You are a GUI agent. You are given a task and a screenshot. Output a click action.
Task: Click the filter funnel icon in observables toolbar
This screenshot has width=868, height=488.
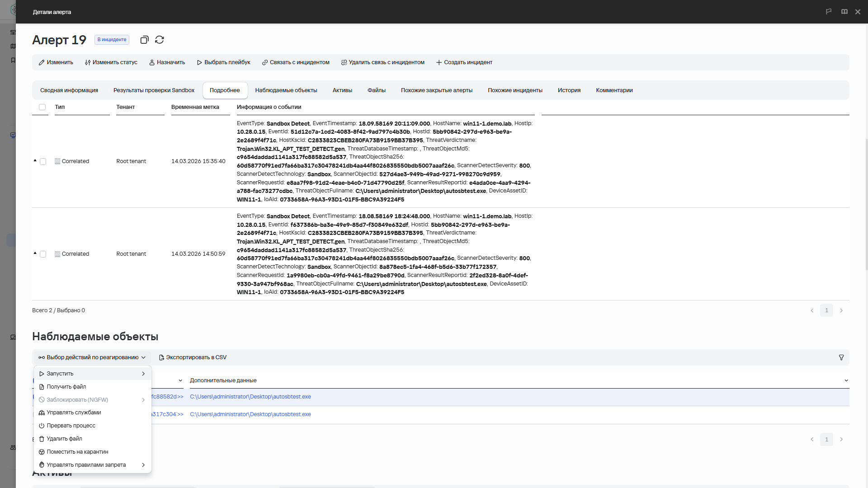point(841,357)
